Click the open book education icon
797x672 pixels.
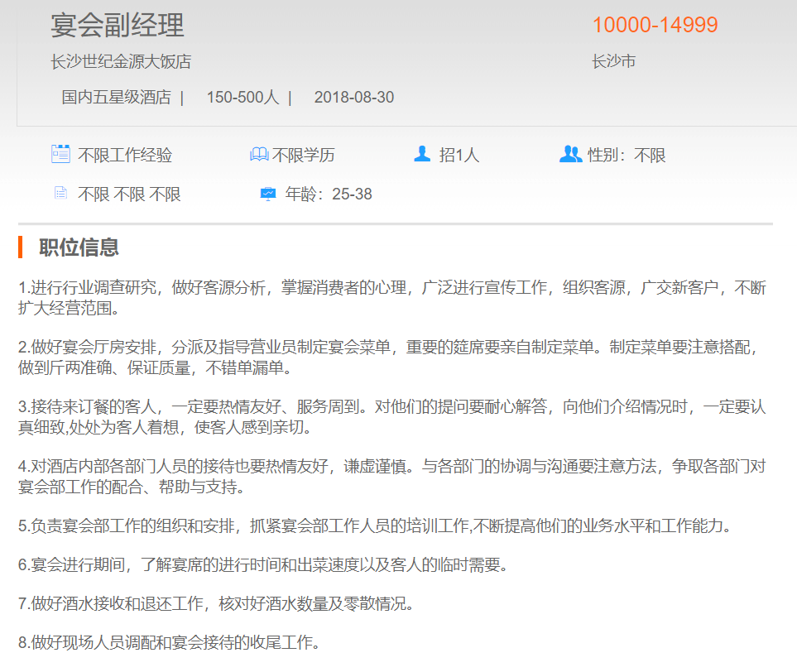pyautogui.click(x=259, y=155)
